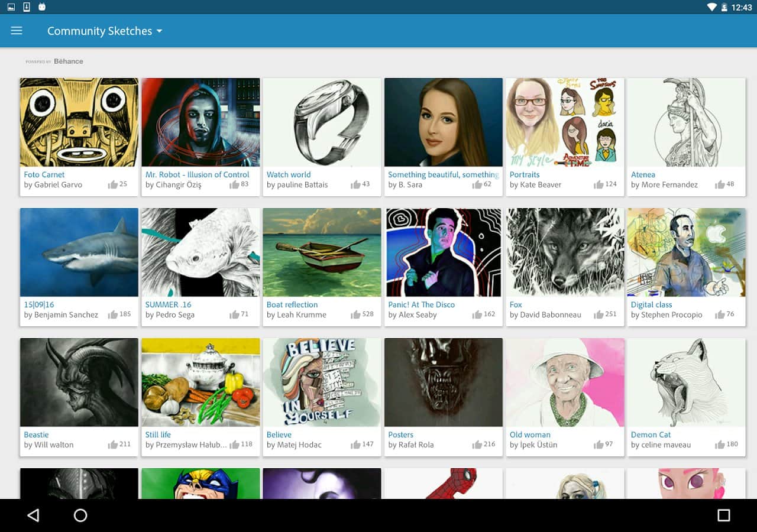Open the Old woman portrait thumbnail
This screenshot has width=757, height=532.
click(x=565, y=382)
